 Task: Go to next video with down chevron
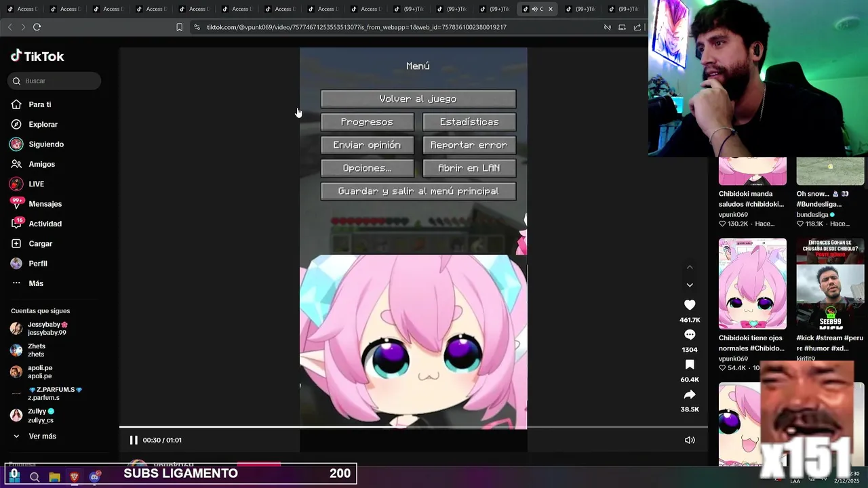pyautogui.click(x=690, y=285)
